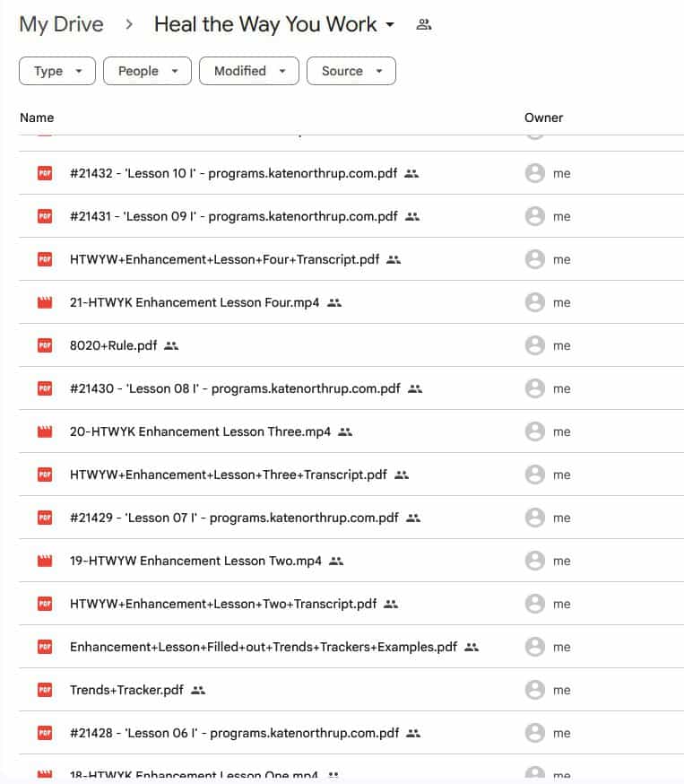Viewport: 684px width, 784px height.
Task: Click the Owner column header
Action: click(x=543, y=118)
